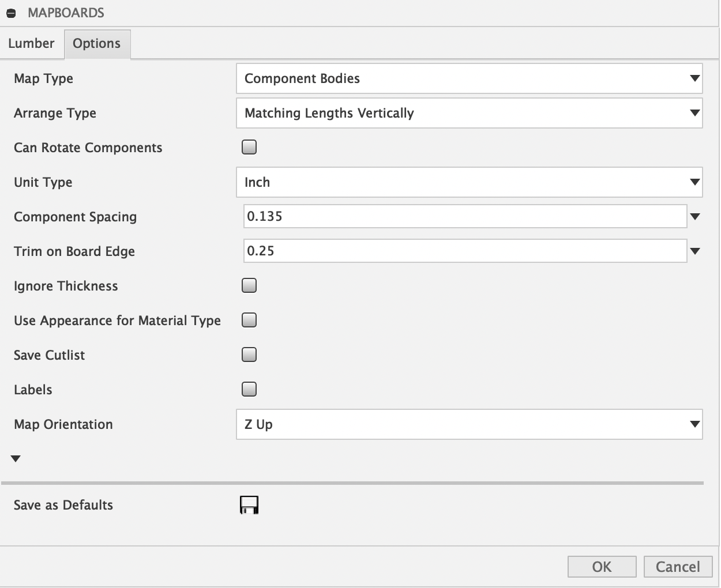Switch to the Lumber tab

(x=32, y=44)
